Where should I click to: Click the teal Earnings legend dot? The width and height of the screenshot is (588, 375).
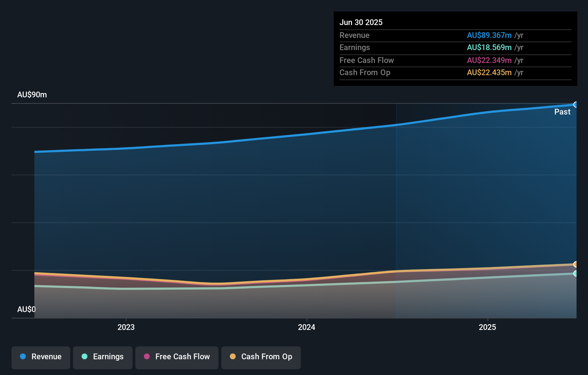85,356
